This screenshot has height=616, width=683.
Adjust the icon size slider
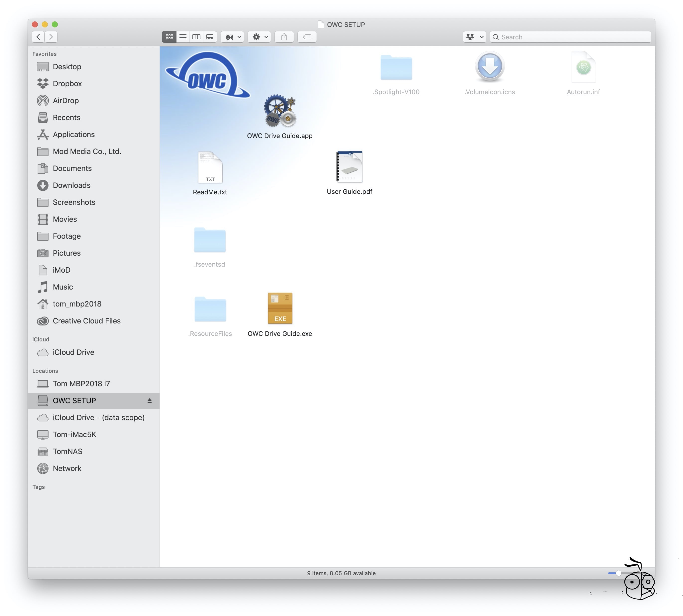click(618, 573)
